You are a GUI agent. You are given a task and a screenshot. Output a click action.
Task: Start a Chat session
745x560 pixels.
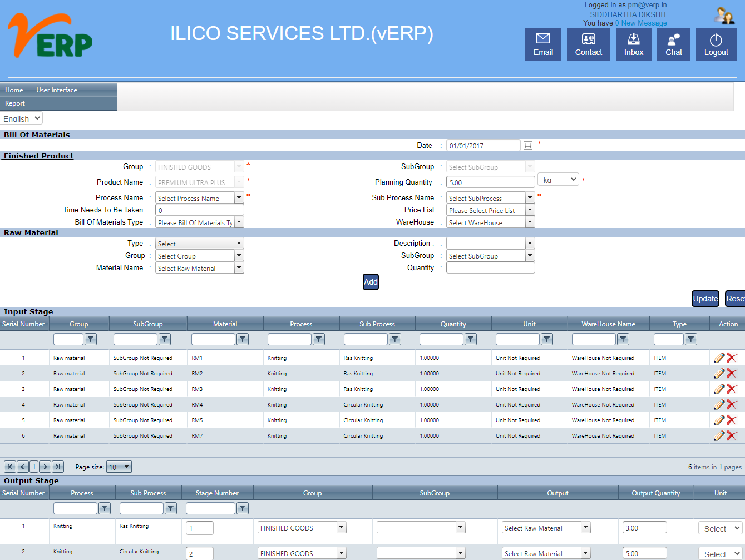673,44
